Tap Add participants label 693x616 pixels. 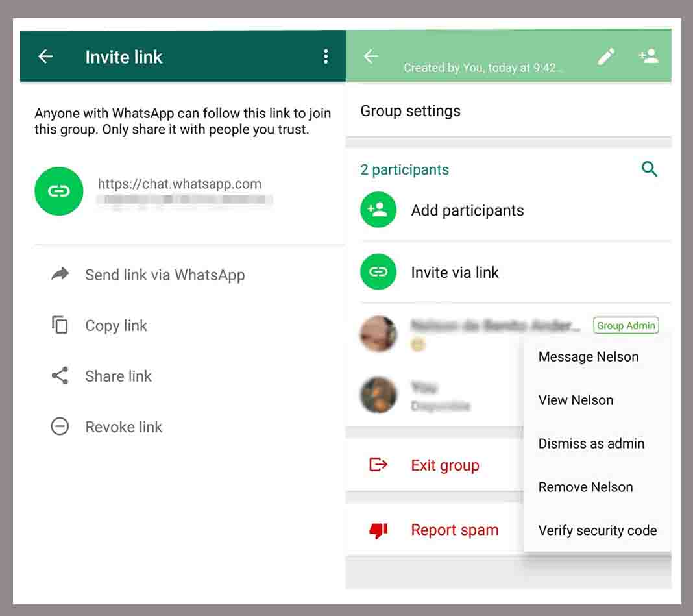pos(467,210)
